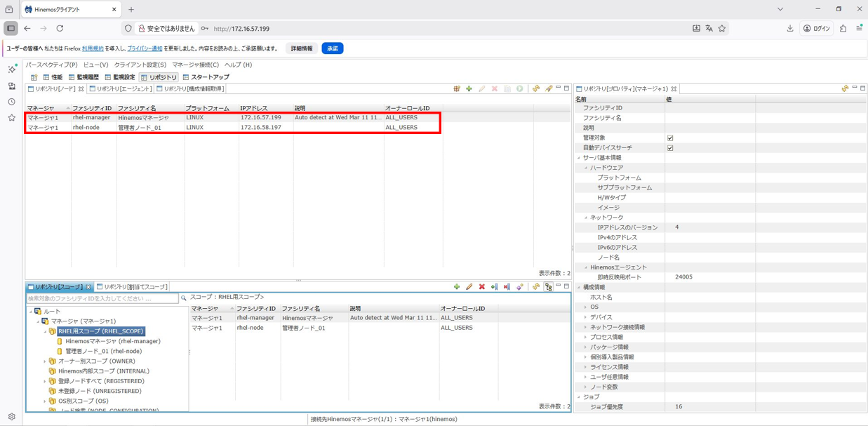
Task: Click red X delete icon in scope toolbar
Action: [482, 287]
